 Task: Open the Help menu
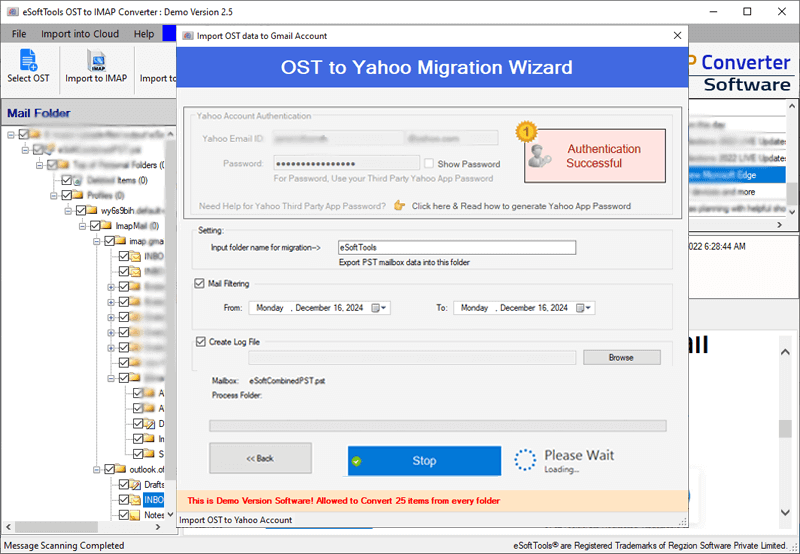point(144,34)
